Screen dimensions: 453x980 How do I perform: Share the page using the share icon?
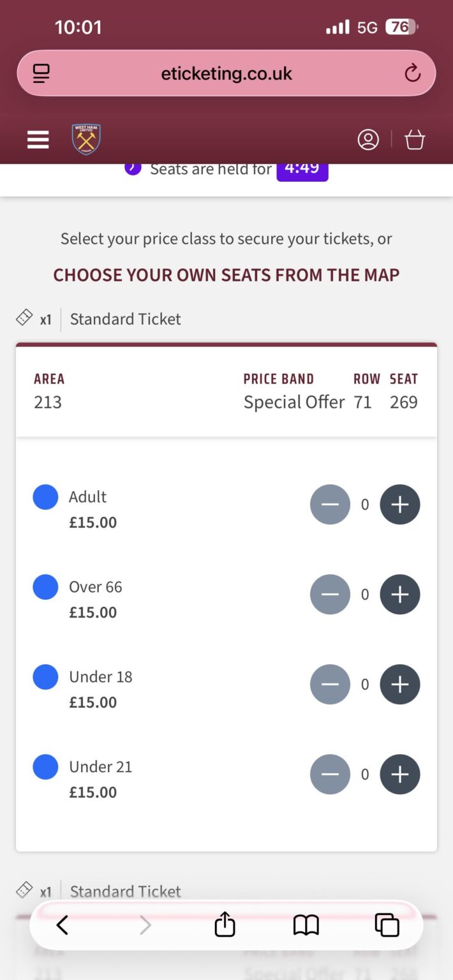(x=224, y=924)
